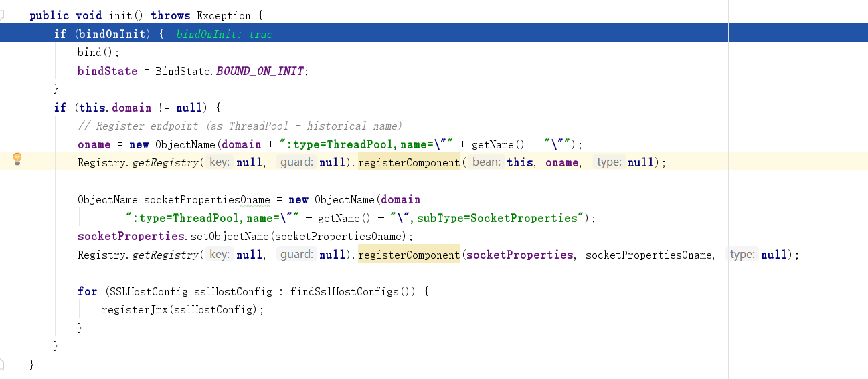The height and width of the screenshot is (379, 868).
Task: Click the oname argument in registerComponent call
Action: 561,162
